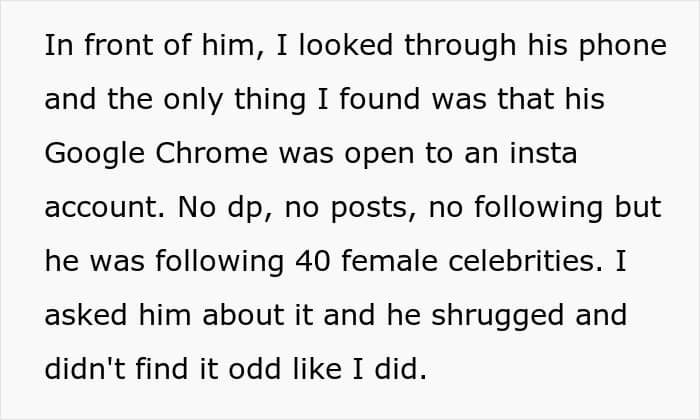Click the word "insta"
The image size is (700, 420).
point(545,155)
